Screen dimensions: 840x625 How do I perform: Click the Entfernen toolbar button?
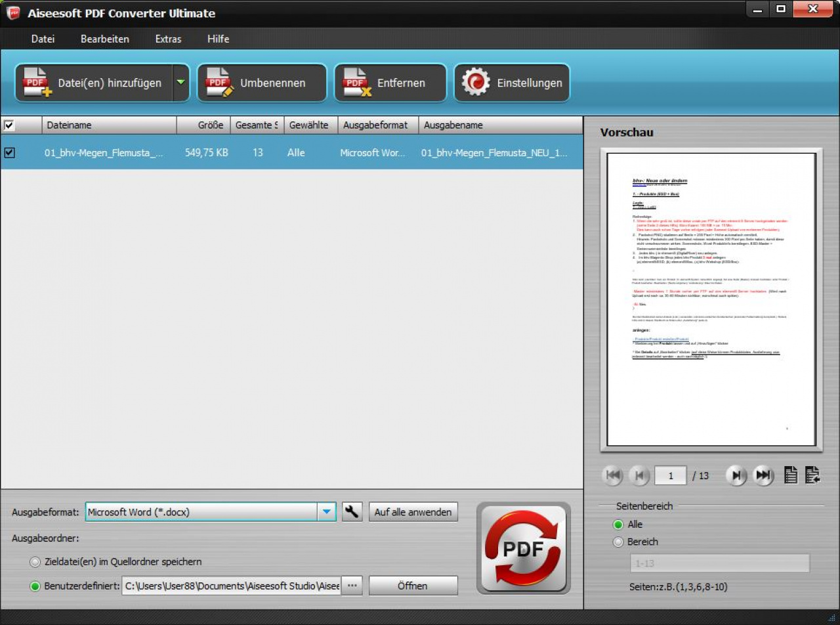[390, 83]
